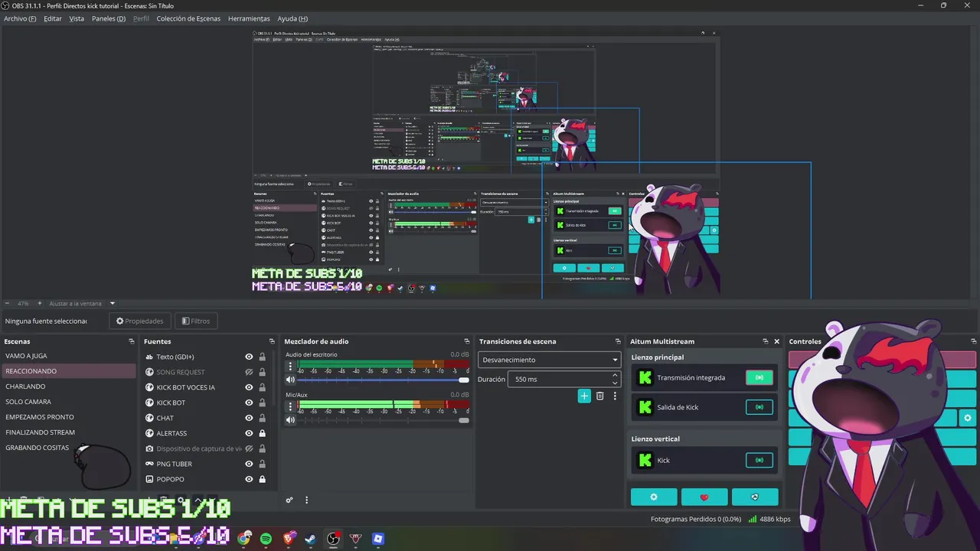Decrease Duración with the down arrow

click(615, 382)
